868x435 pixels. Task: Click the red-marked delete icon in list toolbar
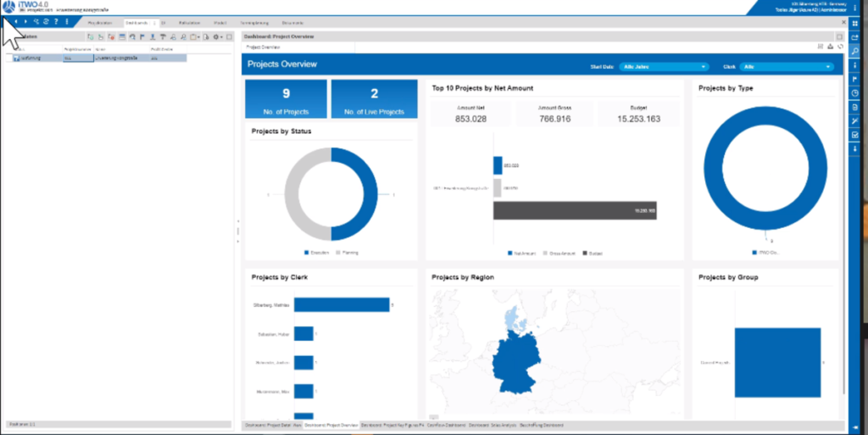coord(111,36)
